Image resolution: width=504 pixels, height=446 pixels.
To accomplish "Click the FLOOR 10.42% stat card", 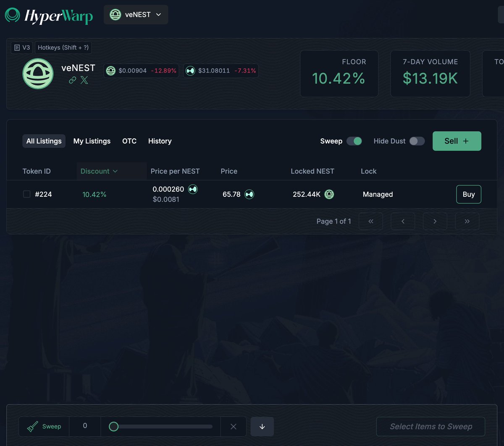I will pos(339,73).
